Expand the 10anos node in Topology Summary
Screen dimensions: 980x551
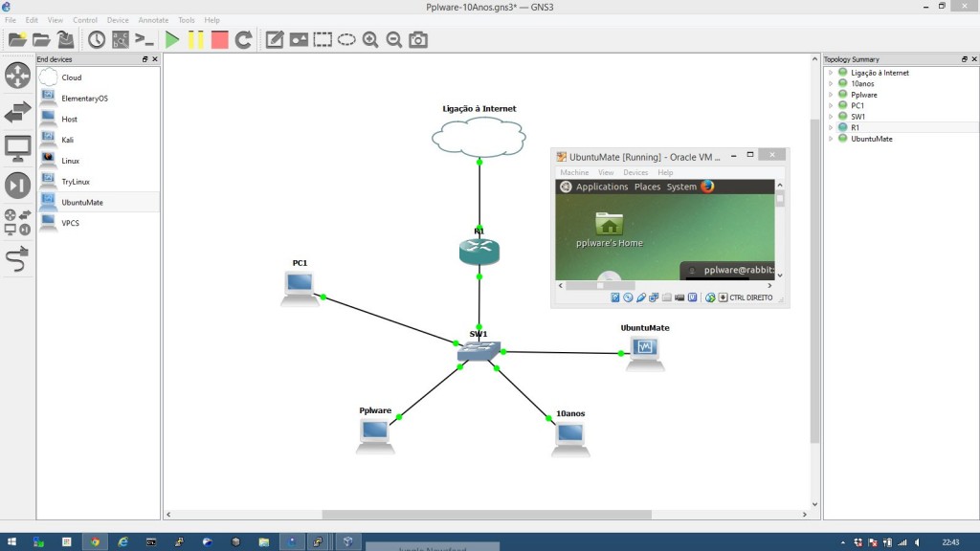click(831, 84)
